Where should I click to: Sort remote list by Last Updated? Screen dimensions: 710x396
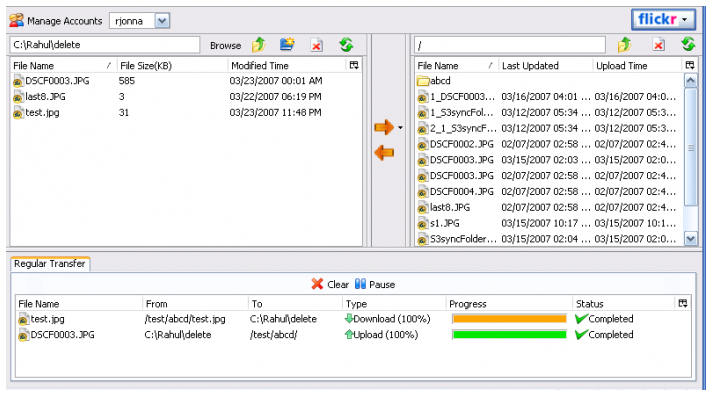(546, 66)
